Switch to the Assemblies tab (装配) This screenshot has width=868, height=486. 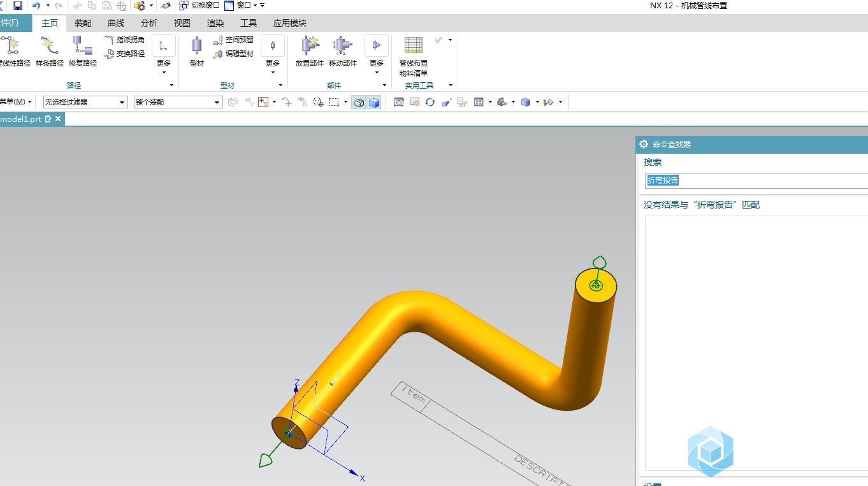coord(83,23)
